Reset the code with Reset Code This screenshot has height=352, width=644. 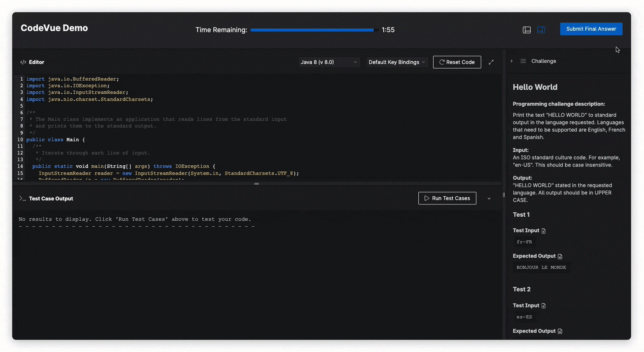coord(457,62)
